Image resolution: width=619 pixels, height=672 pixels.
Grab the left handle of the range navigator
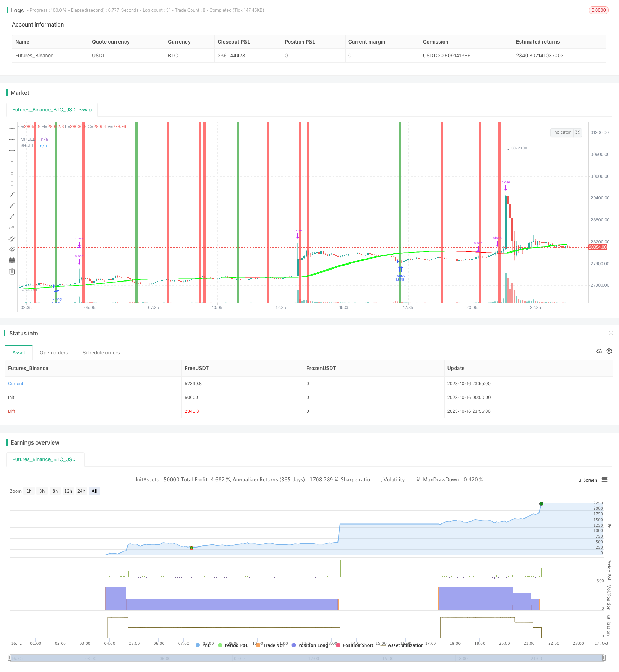11,658
